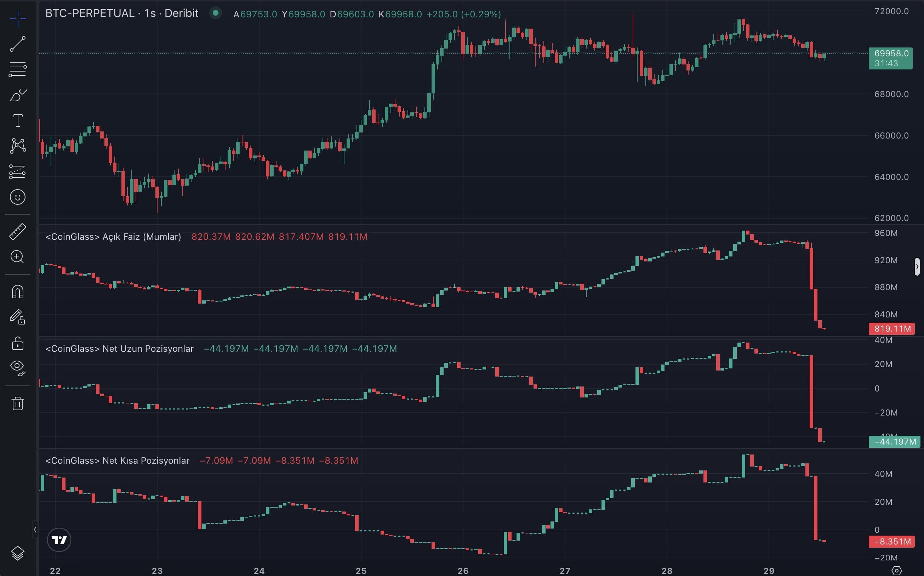Select the text annotation tool
The height and width of the screenshot is (576, 924).
tap(18, 120)
